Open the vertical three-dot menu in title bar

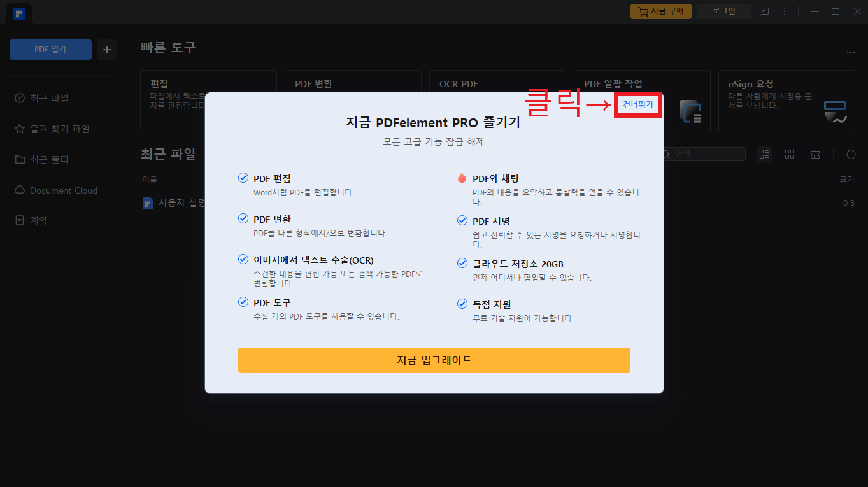pos(785,11)
